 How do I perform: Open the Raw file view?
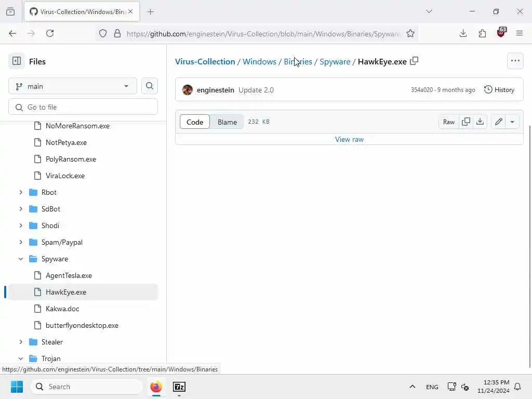(448, 122)
